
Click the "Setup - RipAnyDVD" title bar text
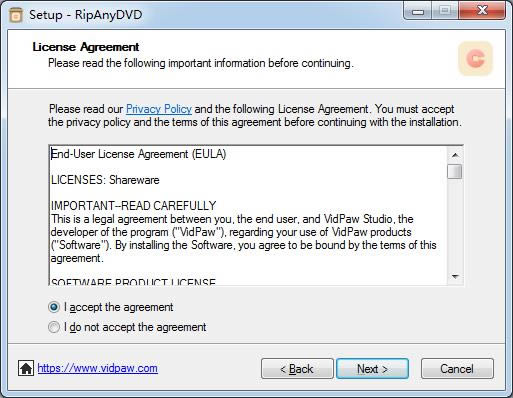click(86, 15)
